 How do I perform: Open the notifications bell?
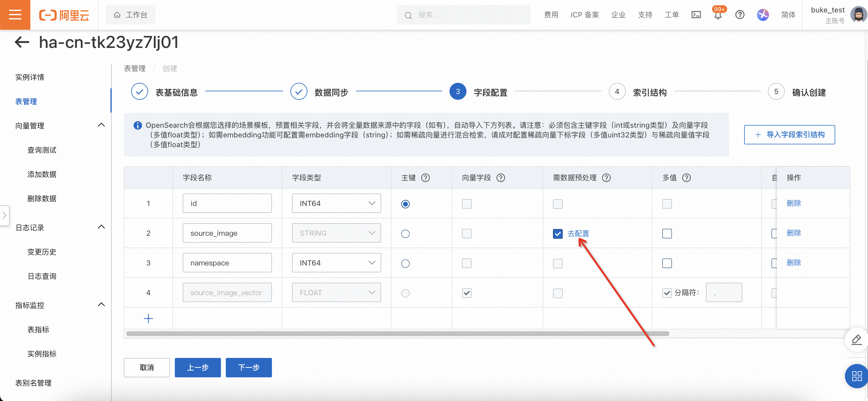click(x=717, y=15)
